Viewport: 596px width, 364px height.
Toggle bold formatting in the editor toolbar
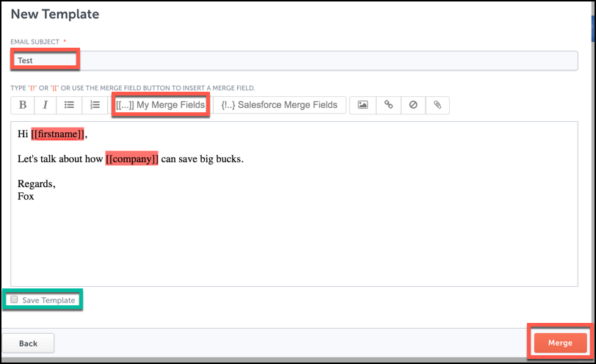(x=23, y=105)
